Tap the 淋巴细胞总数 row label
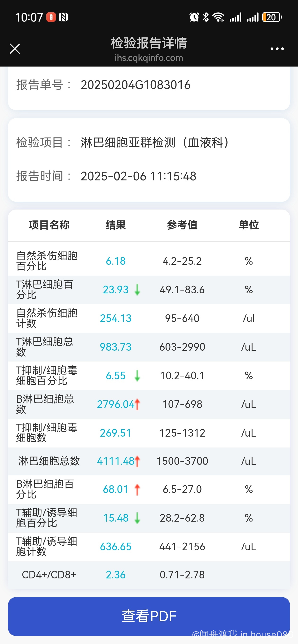Screen dimensions: 298x644 49,461
